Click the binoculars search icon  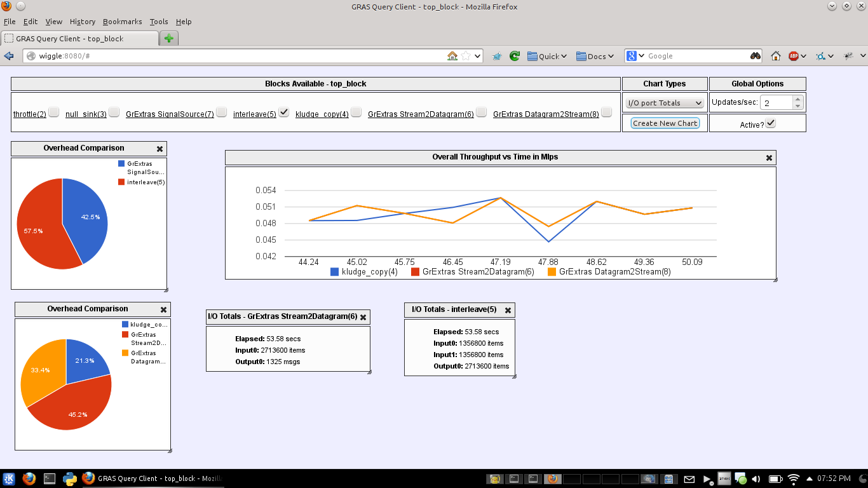tap(756, 56)
